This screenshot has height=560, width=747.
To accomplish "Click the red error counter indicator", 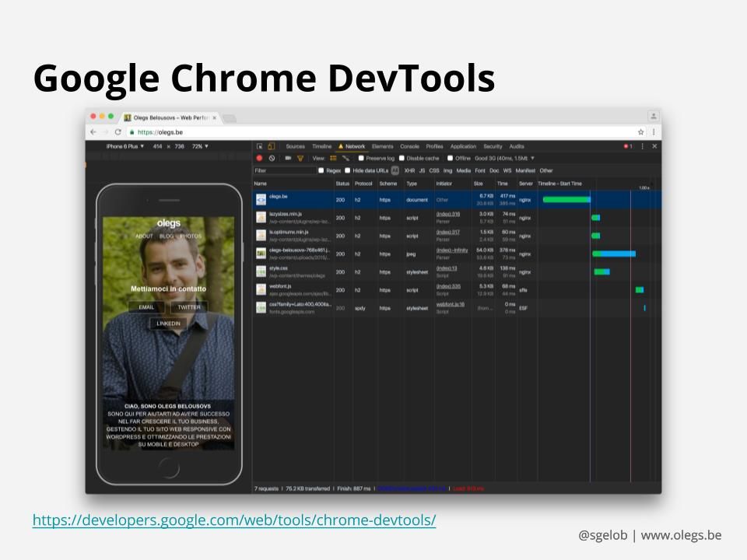I will coord(628,146).
